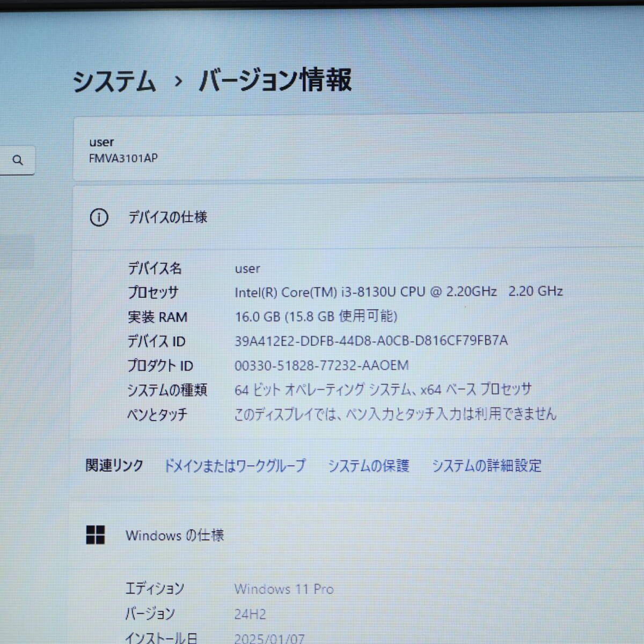
Task: Click the breadcrumb chevron separator
Action: (x=178, y=82)
